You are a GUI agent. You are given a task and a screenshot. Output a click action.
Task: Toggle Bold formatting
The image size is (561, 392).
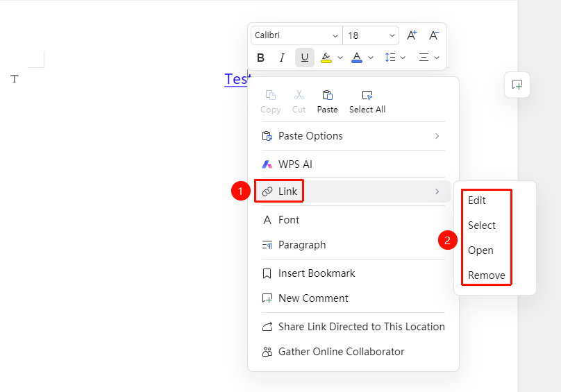[261, 58]
